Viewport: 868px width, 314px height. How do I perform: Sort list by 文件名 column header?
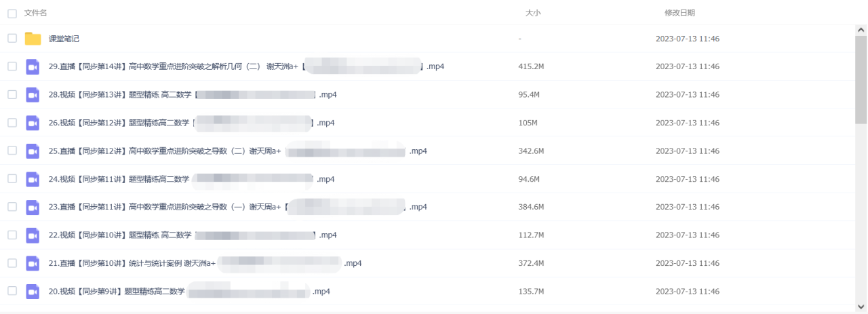[35, 13]
